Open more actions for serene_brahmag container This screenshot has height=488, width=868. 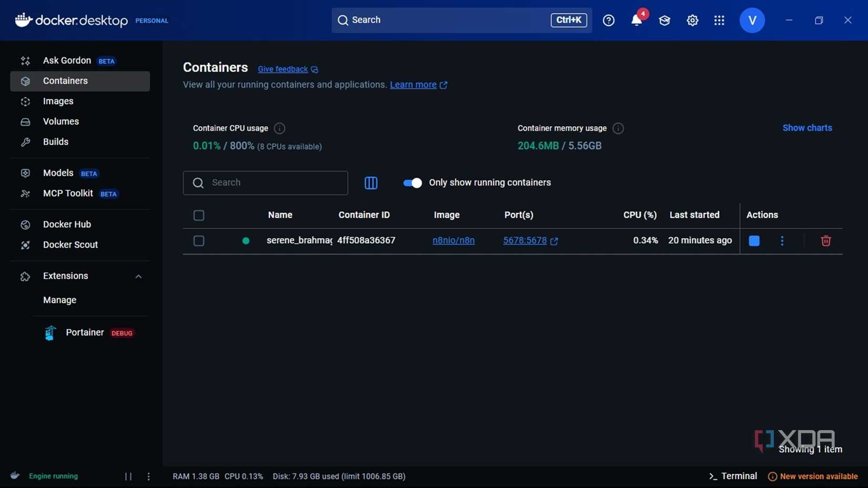pos(782,241)
